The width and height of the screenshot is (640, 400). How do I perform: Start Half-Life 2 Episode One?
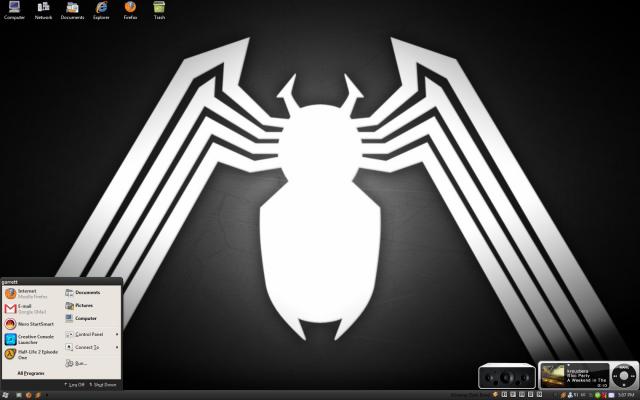[x=33, y=354]
